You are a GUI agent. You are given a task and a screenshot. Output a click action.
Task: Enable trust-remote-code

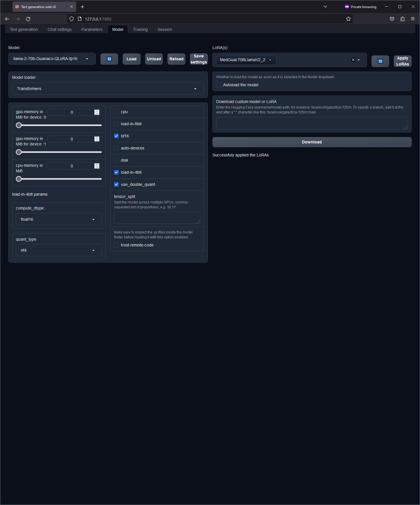pyautogui.click(x=116, y=245)
